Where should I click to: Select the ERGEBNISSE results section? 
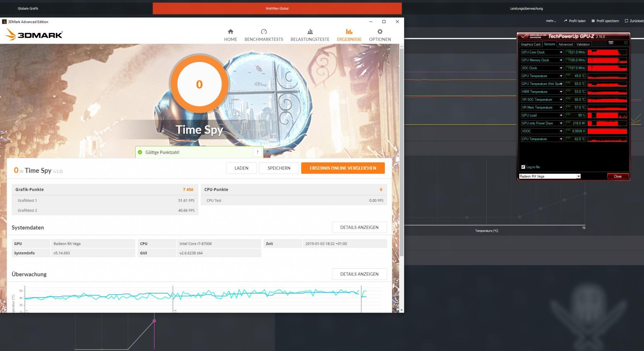pyautogui.click(x=349, y=35)
